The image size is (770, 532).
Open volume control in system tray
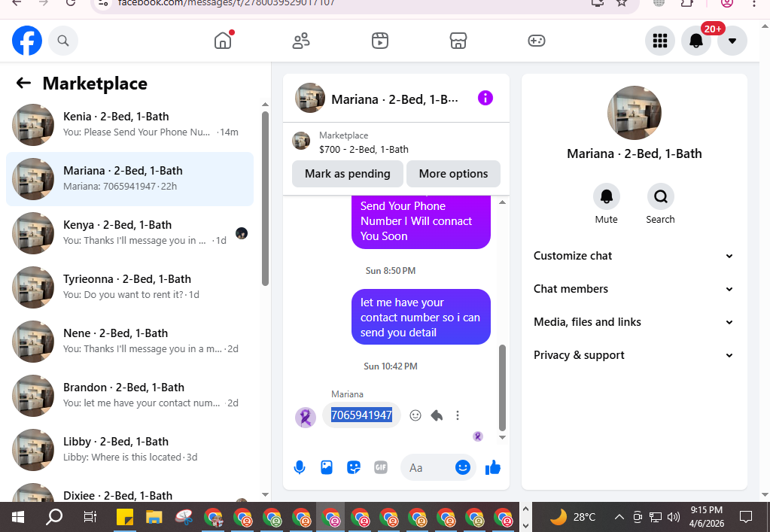coord(674,517)
